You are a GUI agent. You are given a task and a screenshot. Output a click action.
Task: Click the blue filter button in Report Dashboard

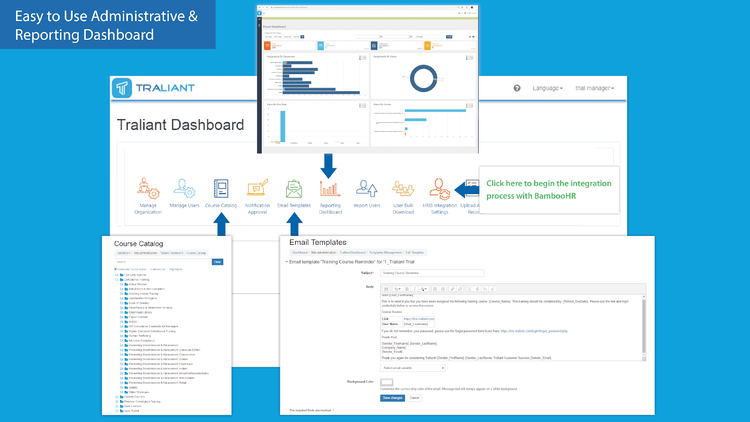(449, 36)
